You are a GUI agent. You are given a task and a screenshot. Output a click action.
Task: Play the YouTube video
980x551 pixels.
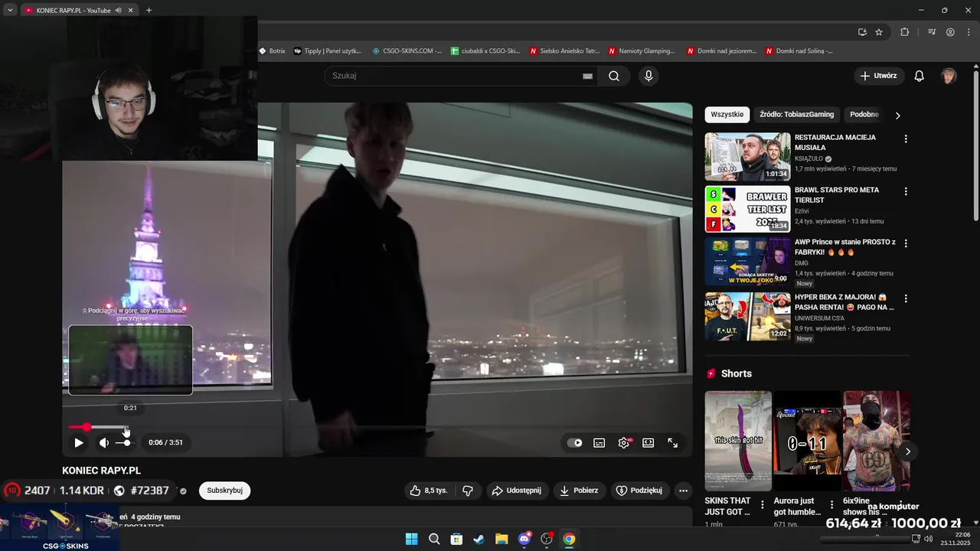(x=79, y=442)
